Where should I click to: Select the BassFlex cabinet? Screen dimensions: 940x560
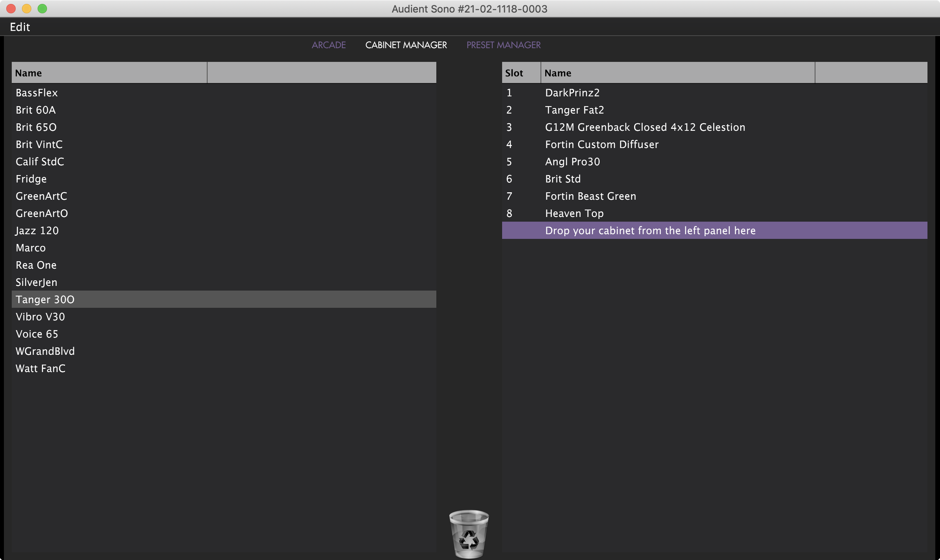point(224,93)
